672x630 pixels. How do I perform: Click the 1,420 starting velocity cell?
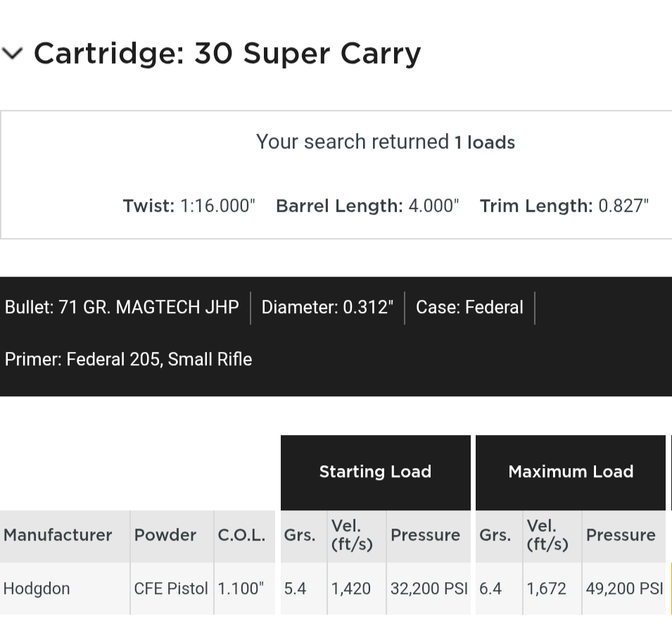pyautogui.click(x=357, y=588)
